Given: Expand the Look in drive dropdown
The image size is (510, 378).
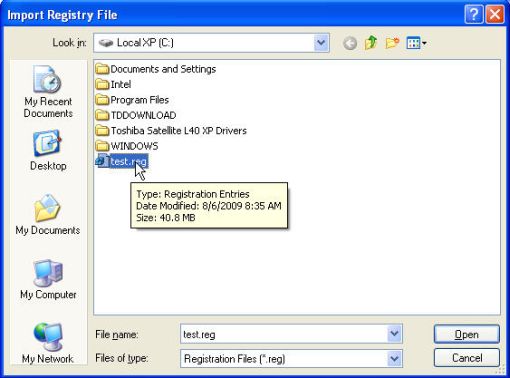Looking at the screenshot, I should 321,43.
